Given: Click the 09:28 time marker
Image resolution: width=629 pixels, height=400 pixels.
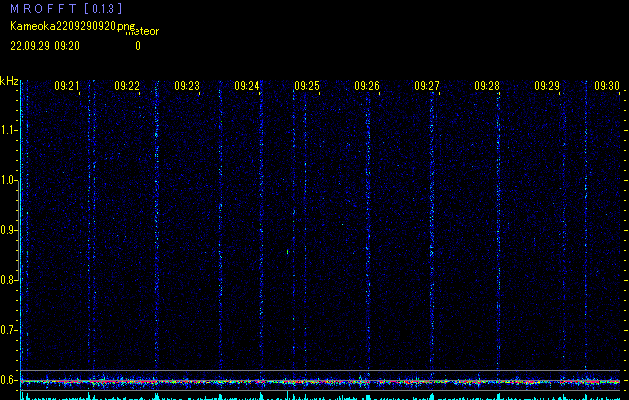Looking at the screenshot, I should (487, 85).
